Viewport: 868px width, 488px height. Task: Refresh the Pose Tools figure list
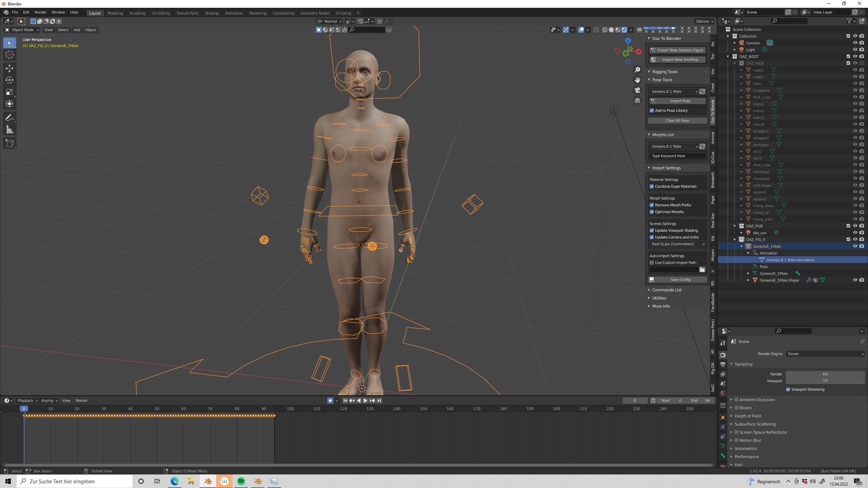tap(703, 91)
